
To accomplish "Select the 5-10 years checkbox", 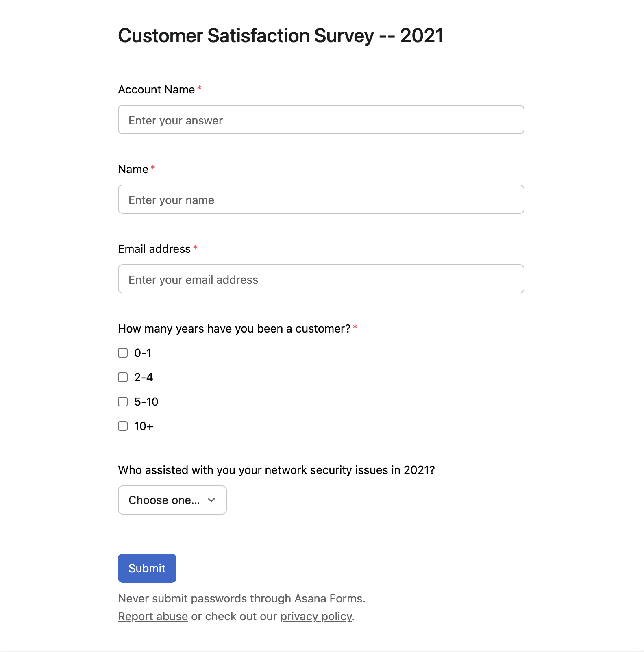I will (x=123, y=402).
